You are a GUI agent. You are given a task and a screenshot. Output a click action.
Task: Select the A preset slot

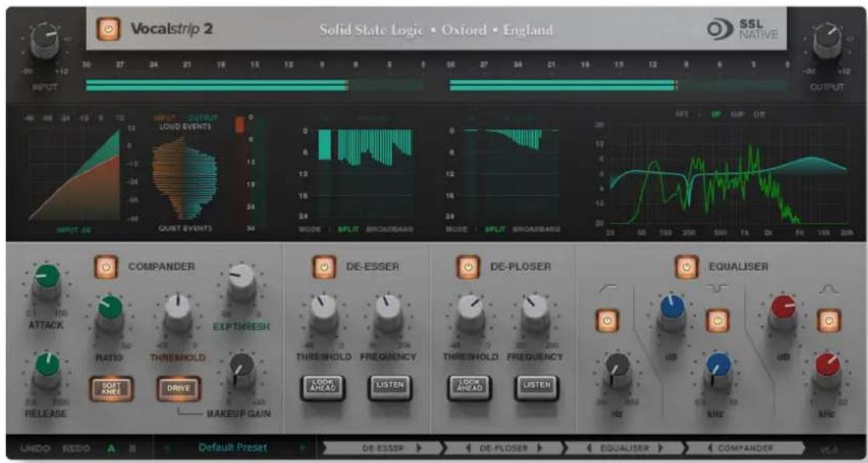point(111,448)
